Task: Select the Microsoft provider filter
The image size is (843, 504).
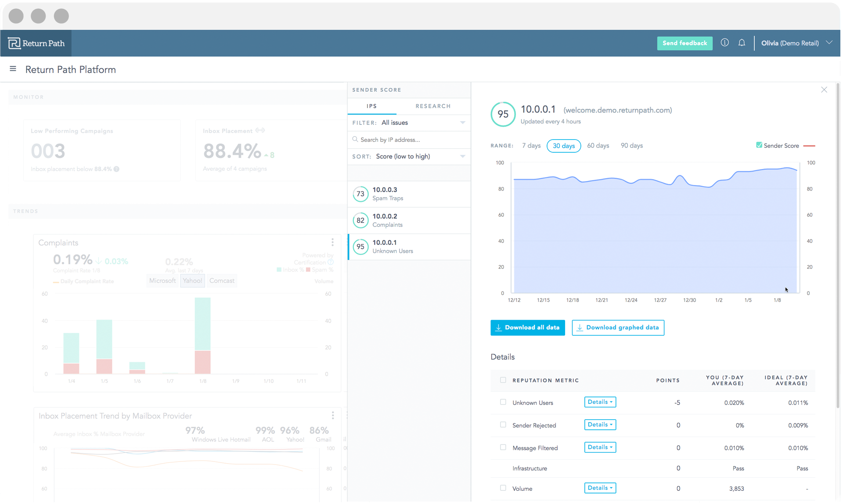Action: click(162, 281)
